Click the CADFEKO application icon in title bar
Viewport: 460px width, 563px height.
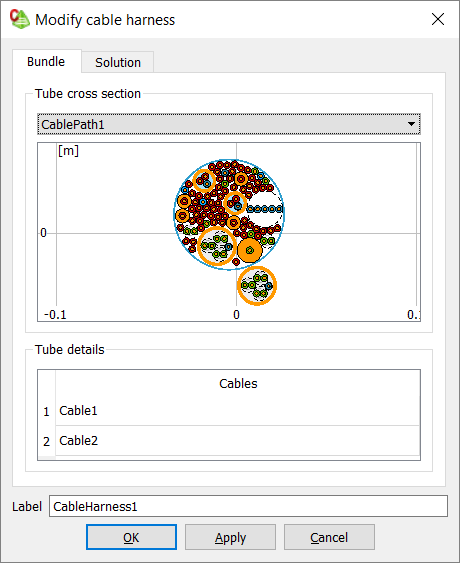(x=20, y=19)
